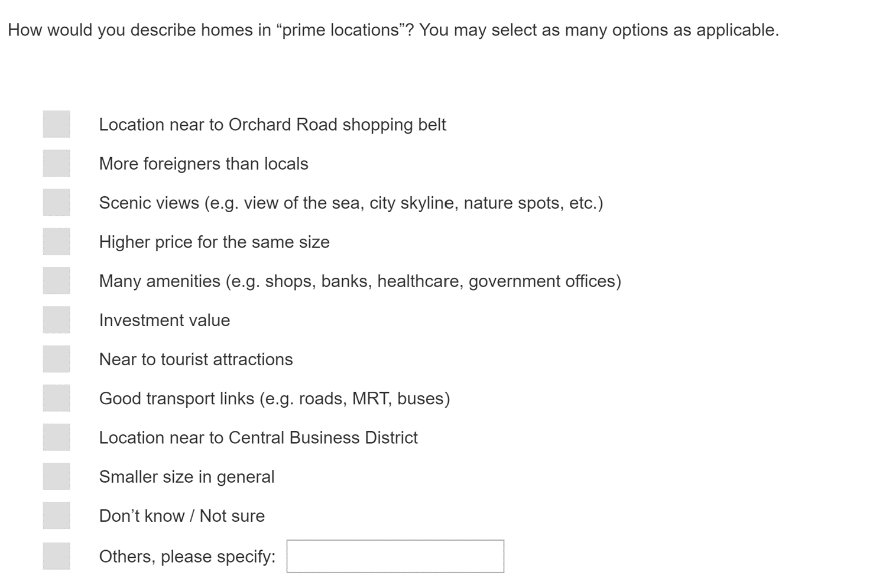889x588 pixels.
Task: Click the More foreigners than locals label
Action: pos(203,164)
